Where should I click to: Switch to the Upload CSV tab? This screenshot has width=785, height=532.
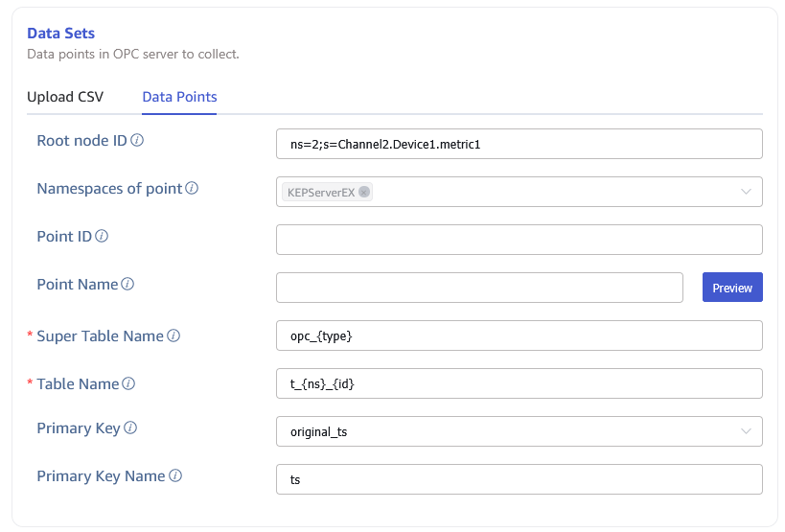point(65,97)
